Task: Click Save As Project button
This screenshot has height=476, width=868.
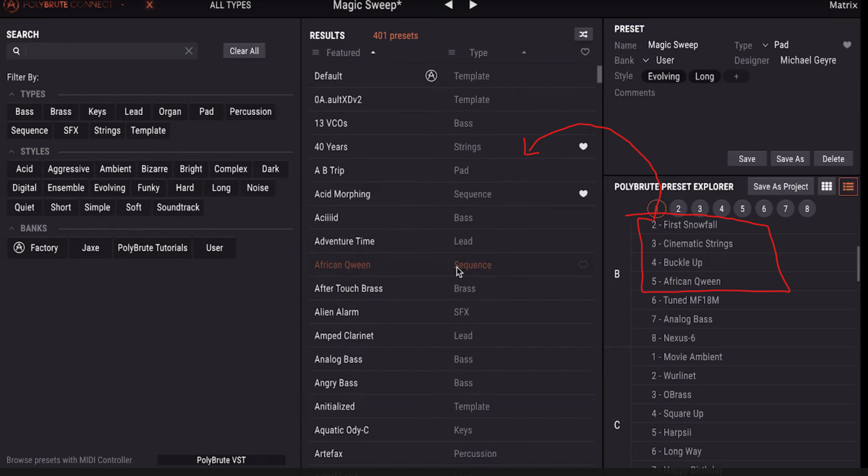Action: (x=780, y=187)
